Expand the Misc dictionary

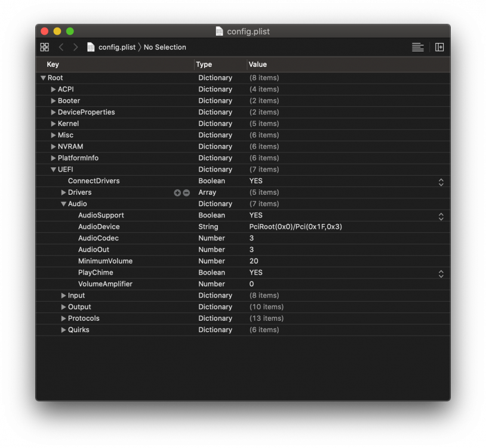coord(53,135)
